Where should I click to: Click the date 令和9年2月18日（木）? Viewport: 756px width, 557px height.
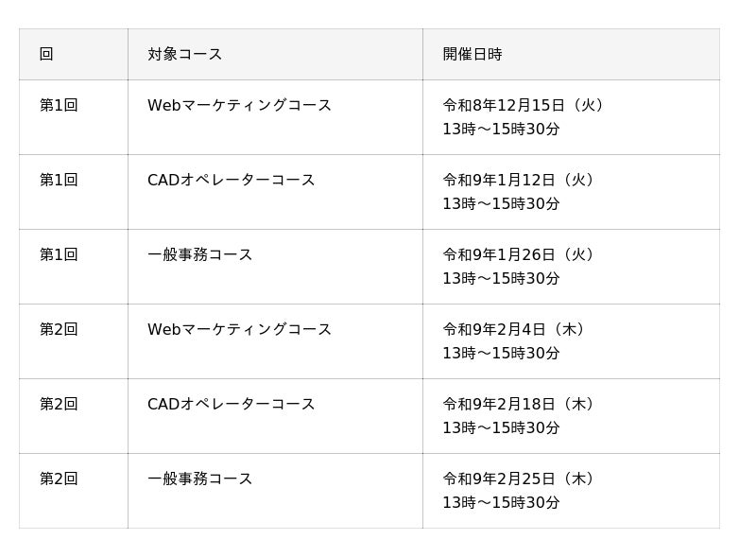pos(518,404)
